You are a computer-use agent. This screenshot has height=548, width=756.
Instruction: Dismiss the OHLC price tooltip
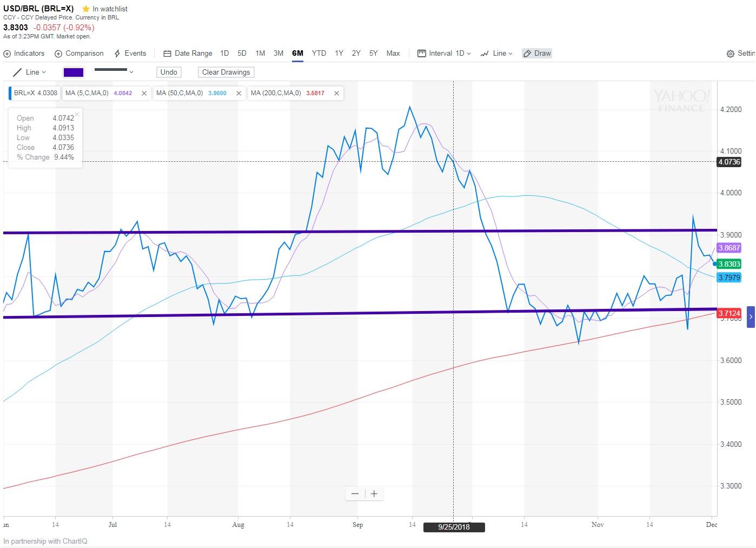coord(76,114)
